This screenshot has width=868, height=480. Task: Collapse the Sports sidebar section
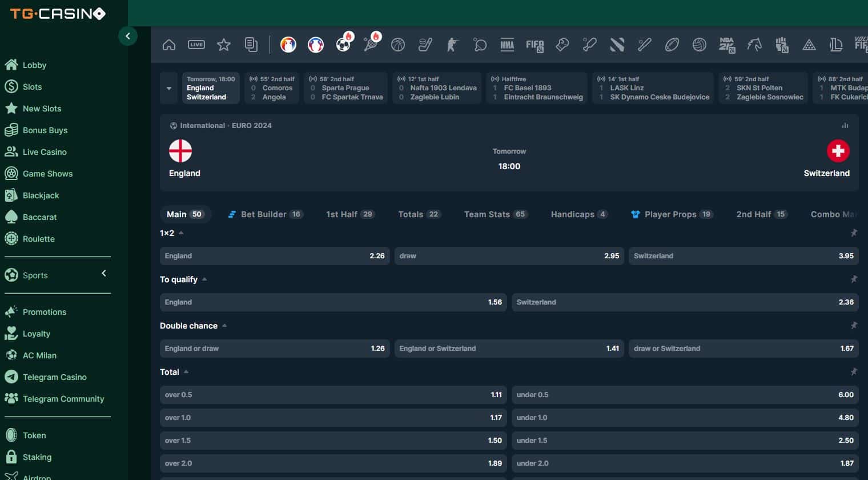coord(104,274)
